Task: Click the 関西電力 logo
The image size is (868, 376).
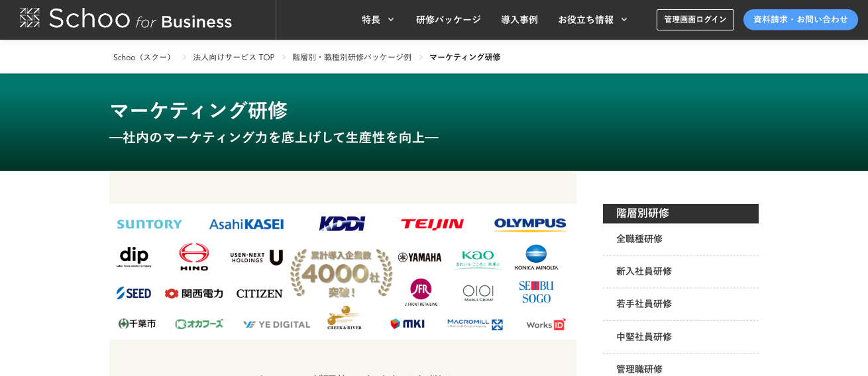Action: click(194, 293)
